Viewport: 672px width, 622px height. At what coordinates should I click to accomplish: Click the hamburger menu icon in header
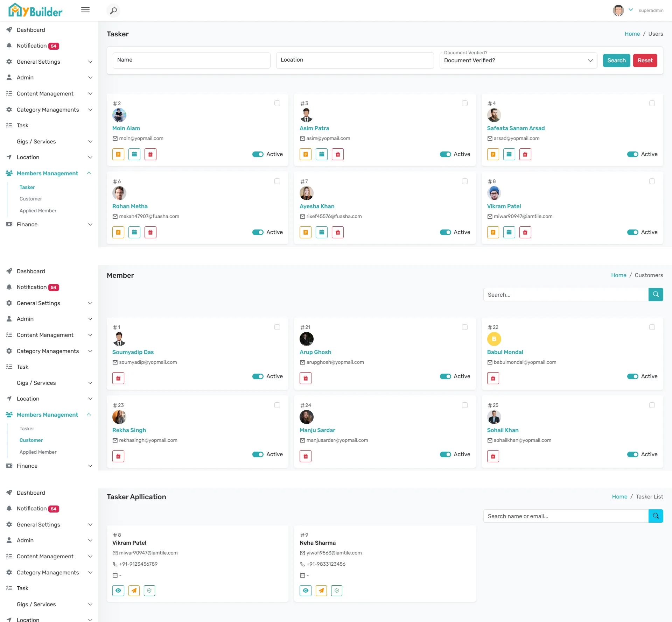pos(85,10)
